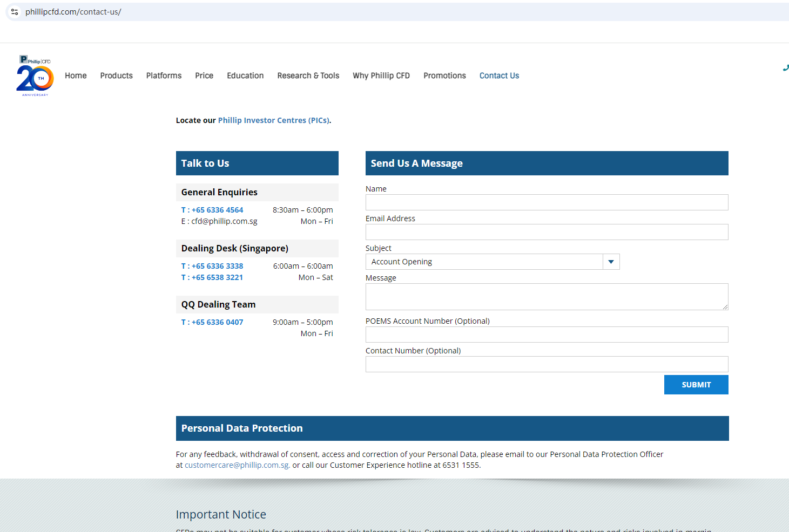789x532 pixels.
Task: Open the Education menu
Action: [245, 76]
